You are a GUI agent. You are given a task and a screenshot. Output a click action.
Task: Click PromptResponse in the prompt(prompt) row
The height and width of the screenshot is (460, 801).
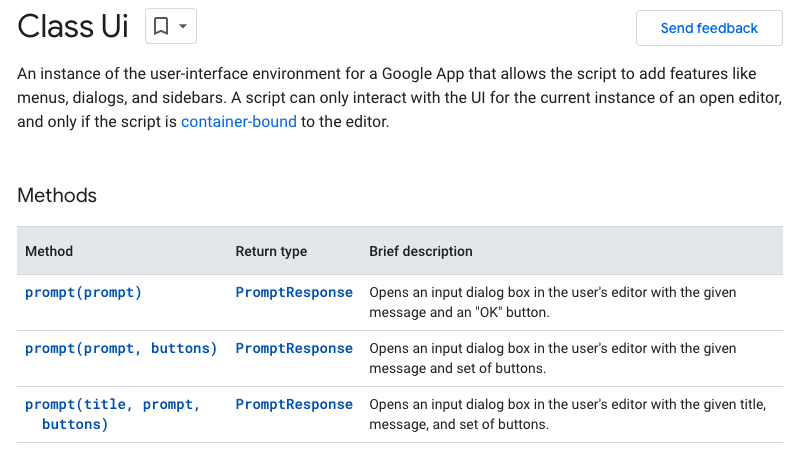294,293
